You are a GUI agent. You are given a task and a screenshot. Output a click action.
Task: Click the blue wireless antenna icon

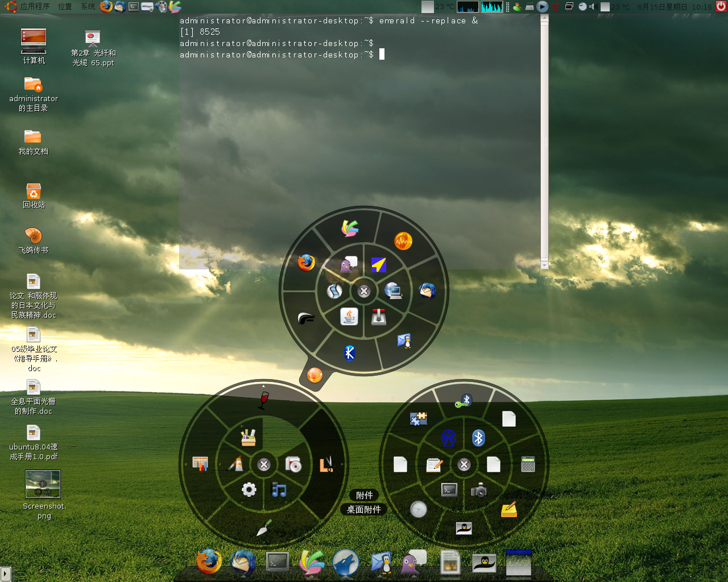pyautogui.click(x=449, y=438)
